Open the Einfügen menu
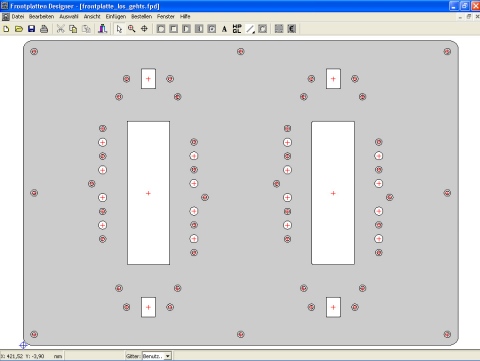Image resolution: width=480 pixels, height=361 pixels. click(116, 17)
